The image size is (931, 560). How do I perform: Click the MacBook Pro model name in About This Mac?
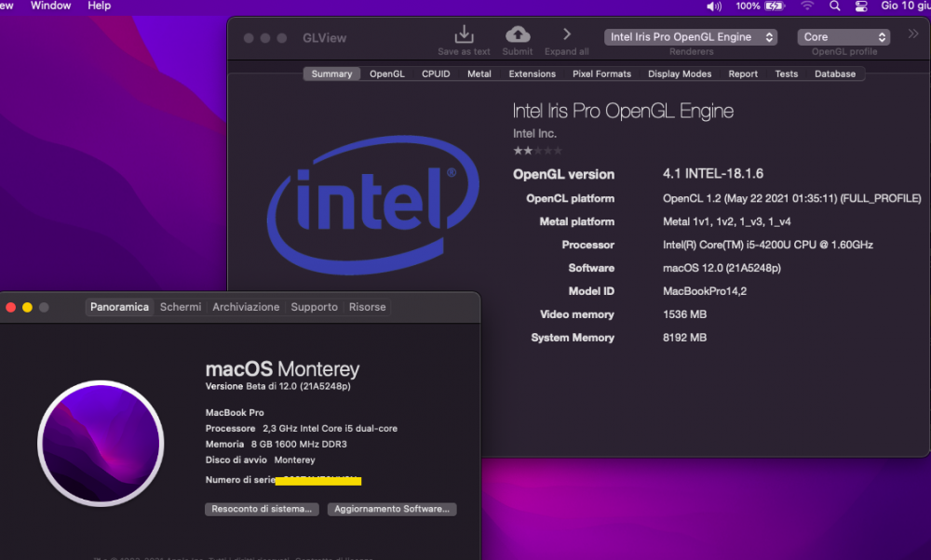tap(235, 412)
